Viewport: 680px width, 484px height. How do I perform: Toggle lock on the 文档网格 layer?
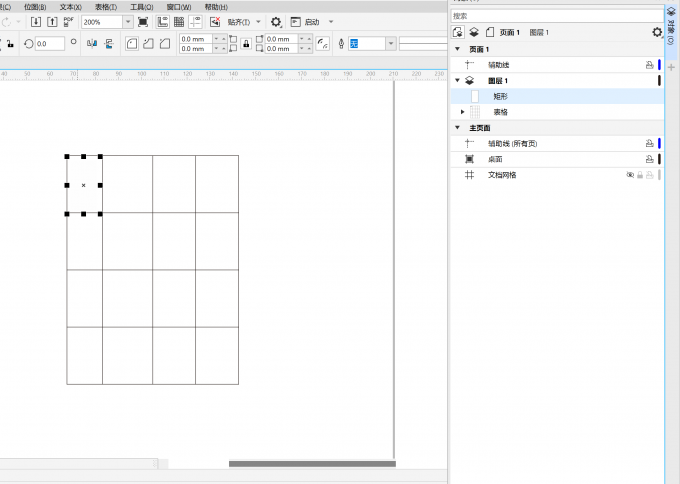pyautogui.click(x=640, y=175)
